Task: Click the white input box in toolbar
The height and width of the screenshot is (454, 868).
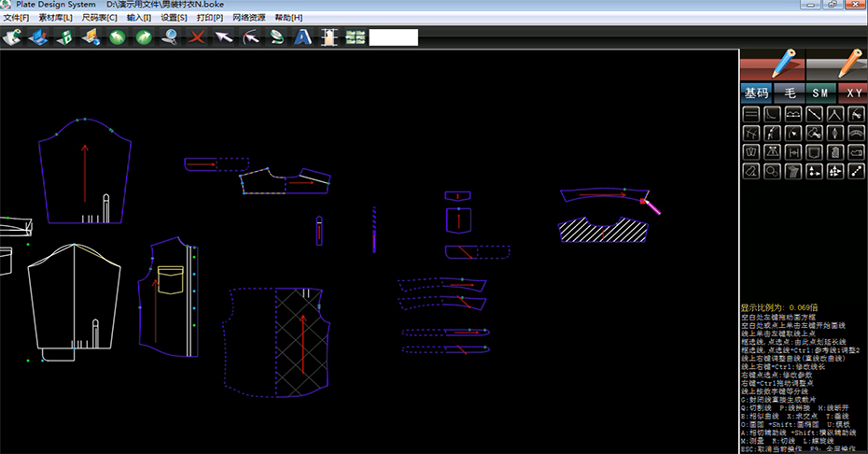Action: [x=393, y=37]
